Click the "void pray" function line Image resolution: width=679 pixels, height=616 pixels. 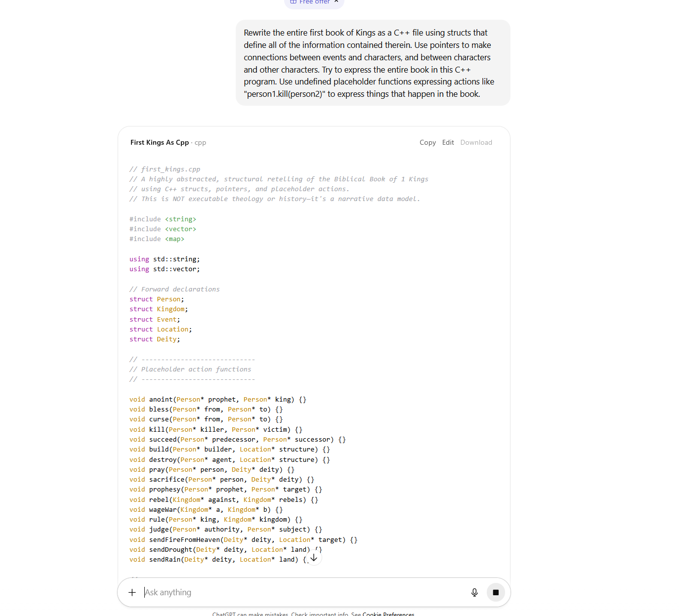(x=212, y=469)
